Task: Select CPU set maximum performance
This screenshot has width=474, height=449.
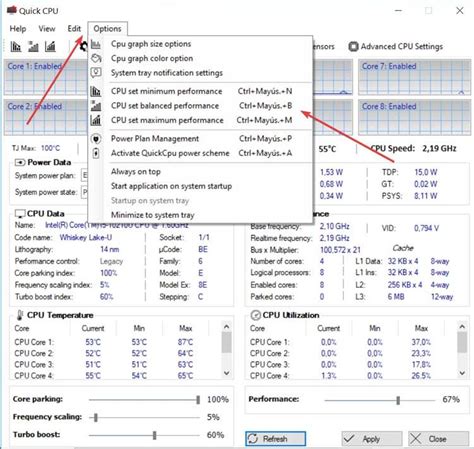Action: [201, 120]
